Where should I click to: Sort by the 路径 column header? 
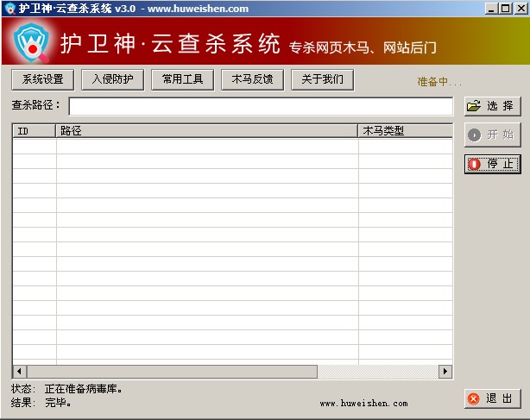206,131
